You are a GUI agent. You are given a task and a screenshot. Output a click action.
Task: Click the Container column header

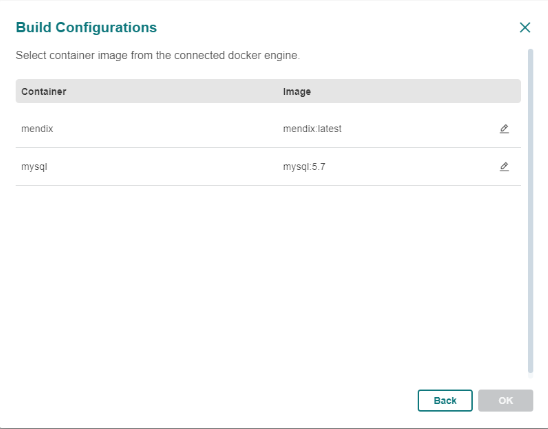(x=44, y=92)
